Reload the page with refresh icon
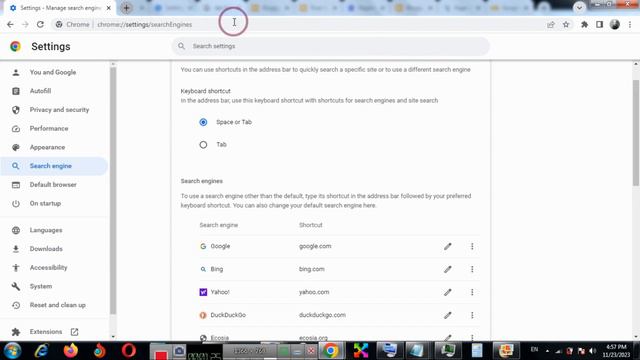The height and width of the screenshot is (360, 640). tap(40, 24)
